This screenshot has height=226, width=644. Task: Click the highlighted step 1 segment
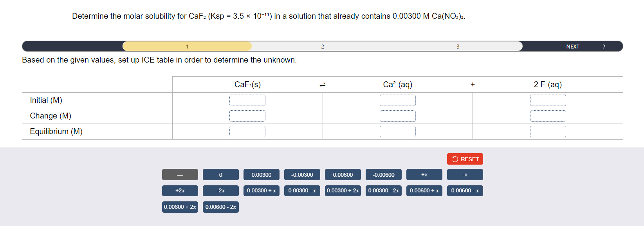pos(187,46)
